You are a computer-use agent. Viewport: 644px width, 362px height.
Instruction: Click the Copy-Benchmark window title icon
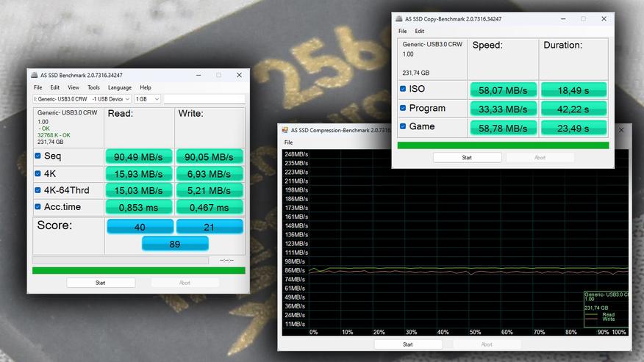(x=398, y=19)
